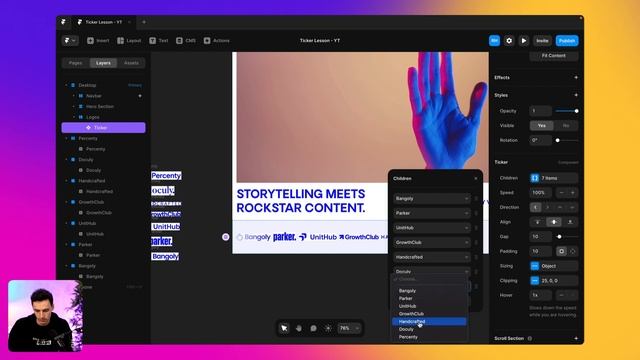This screenshot has height=360, width=640.
Task: Click the Framer home logo icon
Action: click(64, 22)
